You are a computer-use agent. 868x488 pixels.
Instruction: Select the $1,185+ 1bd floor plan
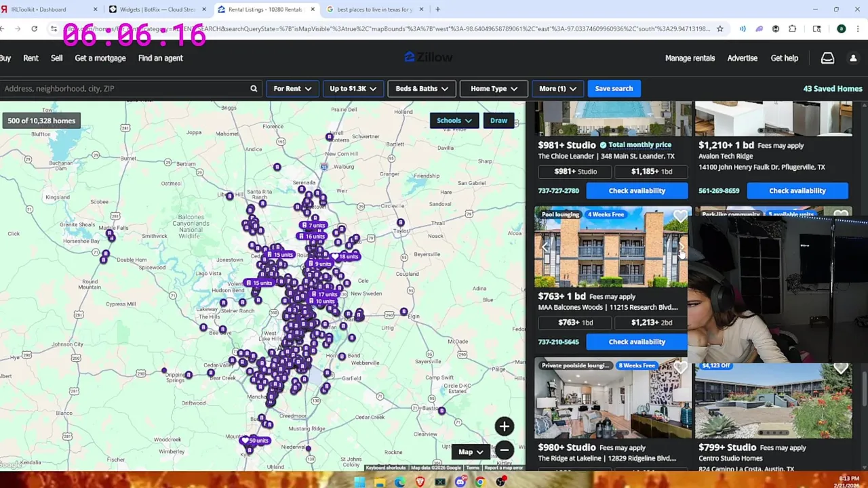tap(652, 171)
